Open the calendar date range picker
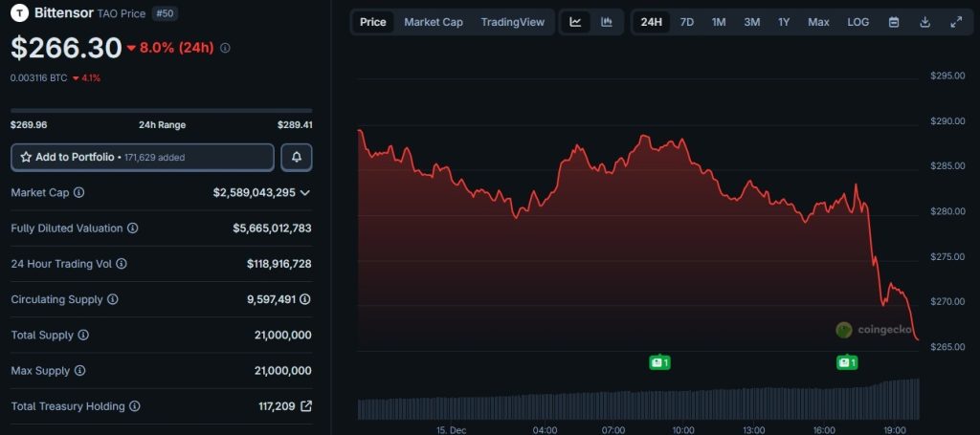This screenshot has height=435, width=980. 894,22
